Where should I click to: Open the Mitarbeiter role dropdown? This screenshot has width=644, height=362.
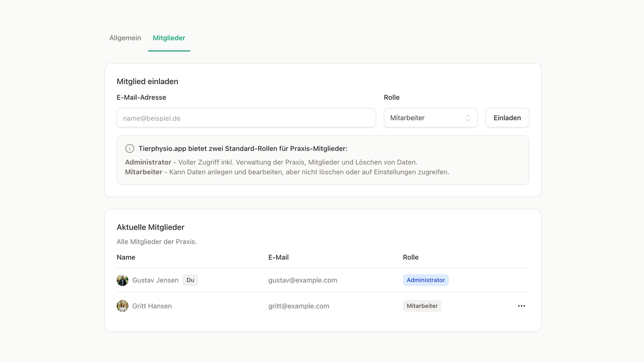pyautogui.click(x=430, y=118)
